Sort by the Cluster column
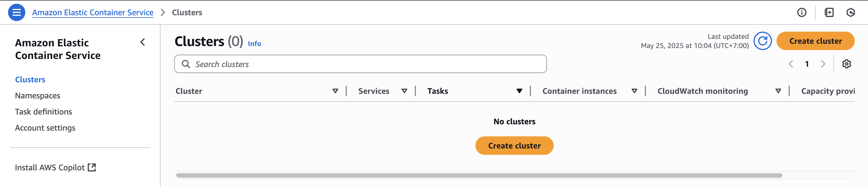 coord(335,91)
